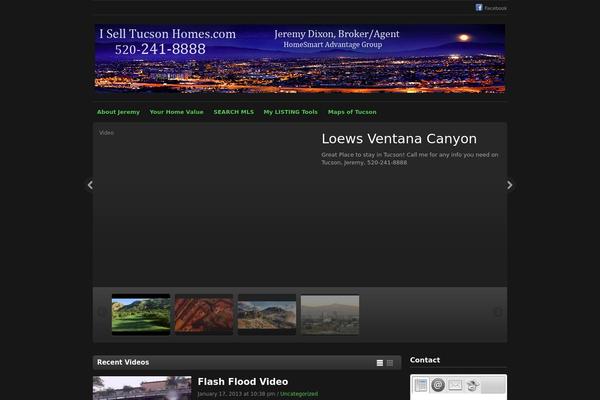600x400 pixels.
Task: Switch Recent Videos to list view
Action: point(380,363)
